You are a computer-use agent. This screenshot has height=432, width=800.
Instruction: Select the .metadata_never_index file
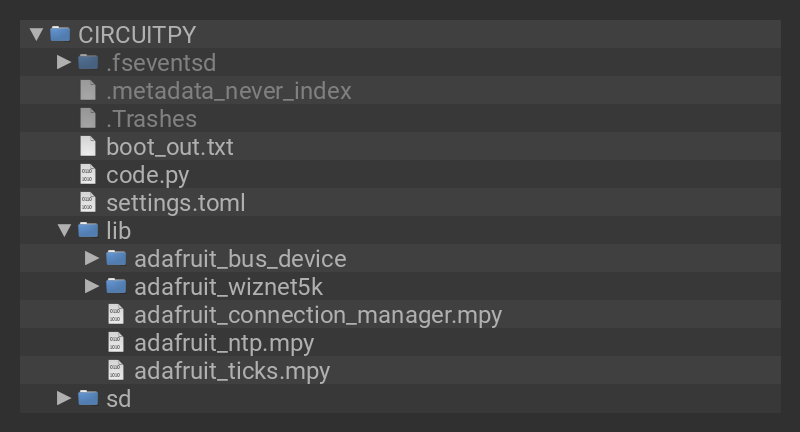(228, 90)
